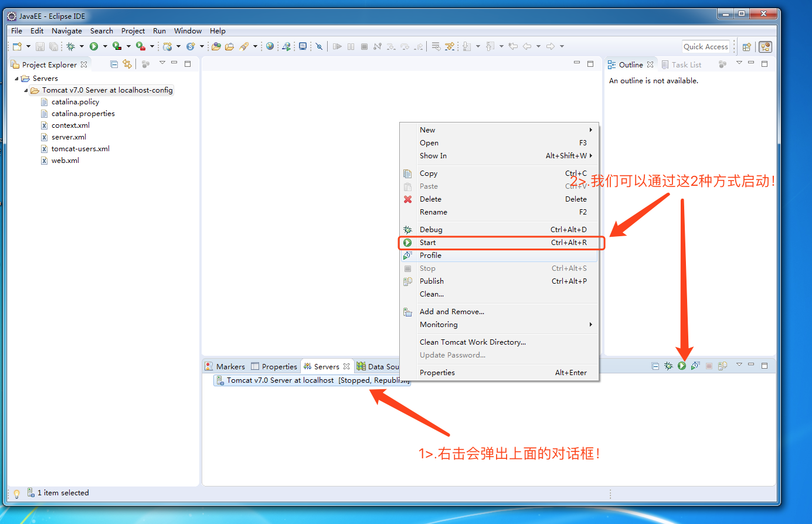The width and height of the screenshot is (812, 524).
Task: Start server in profile mode from Servers toolbar
Action: (x=695, y=366)
